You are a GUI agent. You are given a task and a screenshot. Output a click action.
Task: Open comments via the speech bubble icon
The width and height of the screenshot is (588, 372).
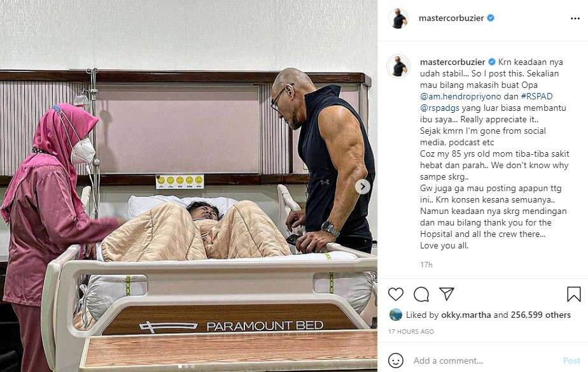(421, 294)
